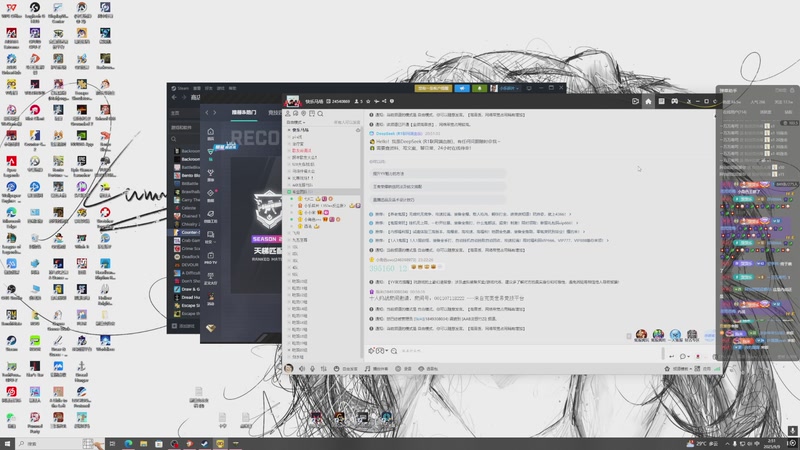800x450 pixels.
Task: Click the favorite star icon in chat title bar
Action: [x=368, y=101]
